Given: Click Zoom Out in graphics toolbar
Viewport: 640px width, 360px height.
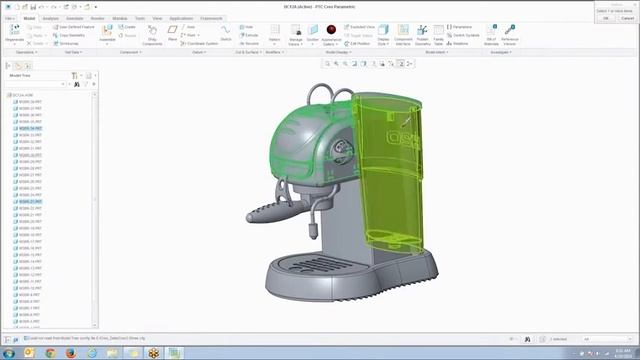Looking at the screenshot, I should (x=345, y=63).
